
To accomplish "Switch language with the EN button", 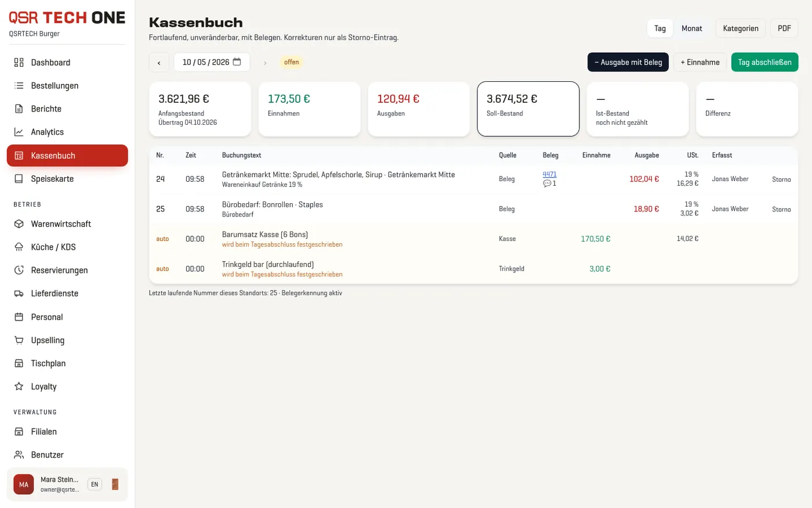I will 95,484.
